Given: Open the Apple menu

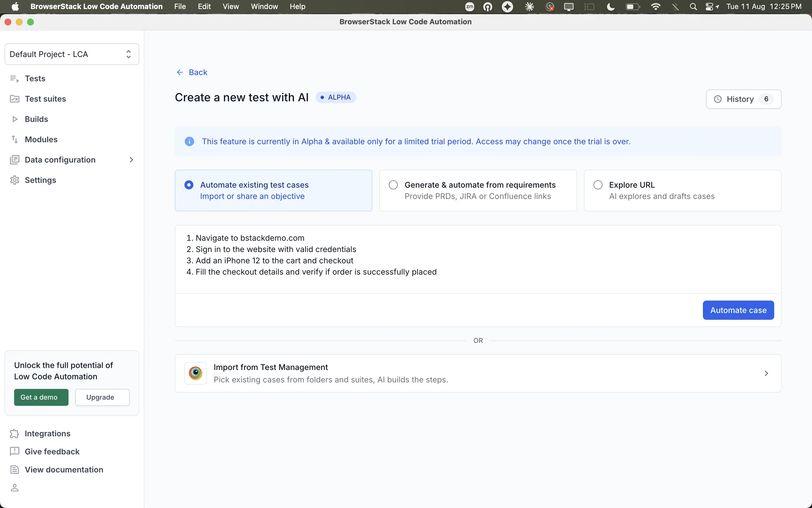Looking at the screenshot, I should (15, 6).
